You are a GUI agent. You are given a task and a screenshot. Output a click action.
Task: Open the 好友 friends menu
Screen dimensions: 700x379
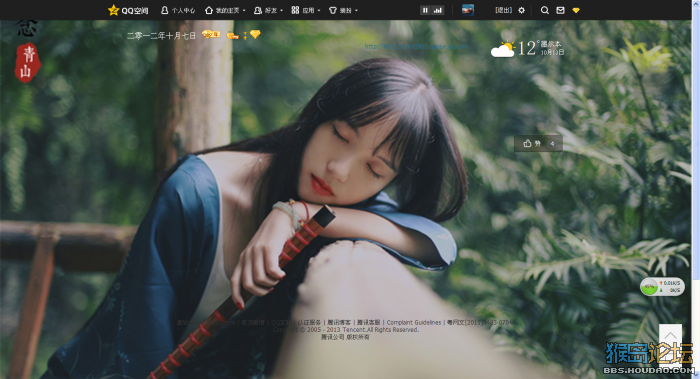(x=266, y=10)
